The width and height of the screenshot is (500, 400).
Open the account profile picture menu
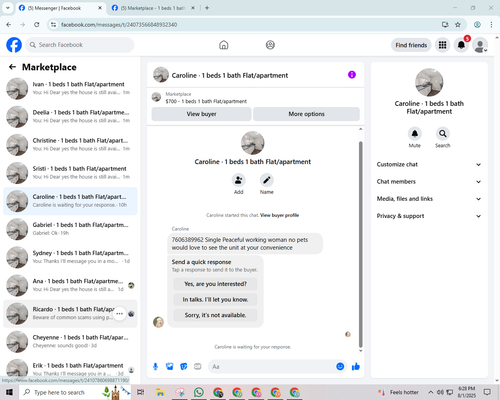click(480, 45)
